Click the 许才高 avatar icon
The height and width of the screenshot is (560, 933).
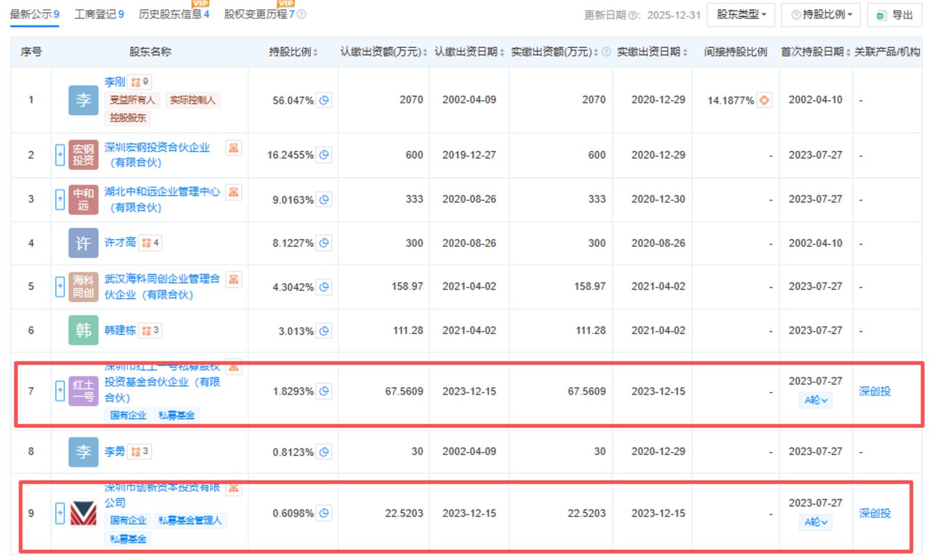tap(83, 243)
